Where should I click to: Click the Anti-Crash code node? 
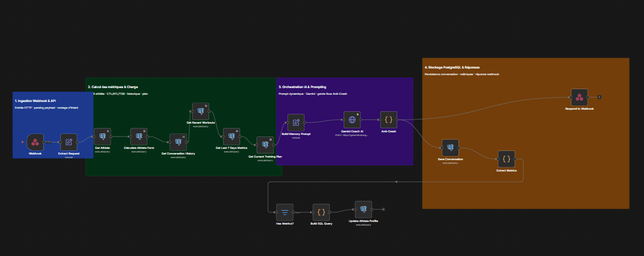(388, 120)
